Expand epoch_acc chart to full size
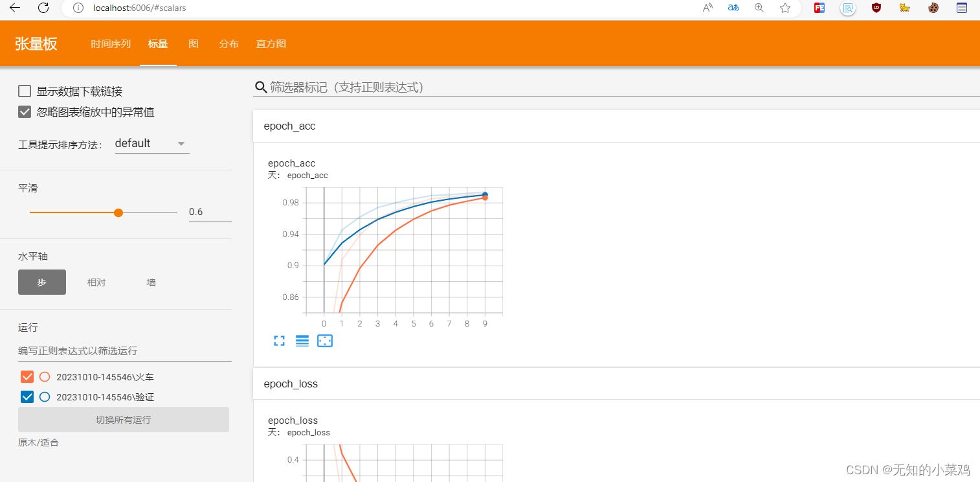 click(x=279, y=341)
